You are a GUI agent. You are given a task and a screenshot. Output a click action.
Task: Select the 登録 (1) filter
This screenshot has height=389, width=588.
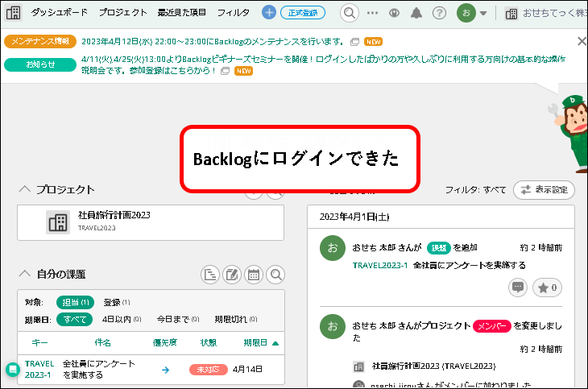[x=117, y=302]
